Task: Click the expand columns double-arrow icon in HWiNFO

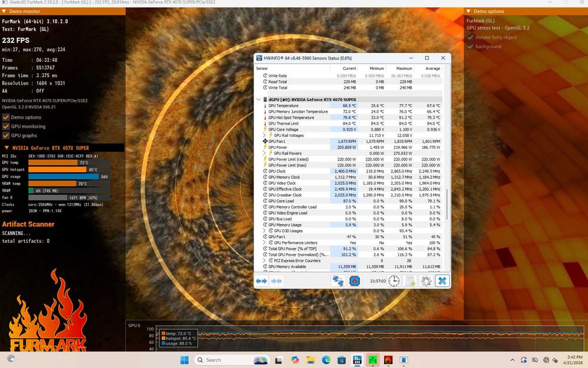Action: click(262, 281)
